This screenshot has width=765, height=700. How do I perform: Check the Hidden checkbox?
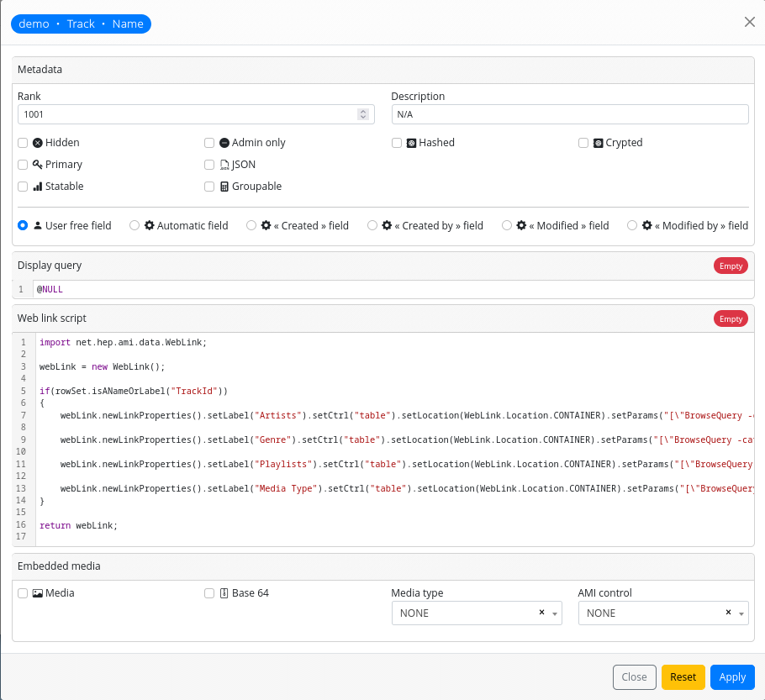pos(22,143)
